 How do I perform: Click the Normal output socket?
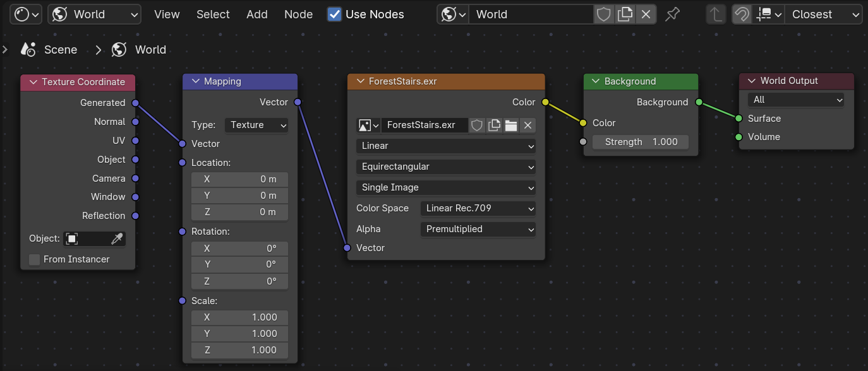(135, 122)
